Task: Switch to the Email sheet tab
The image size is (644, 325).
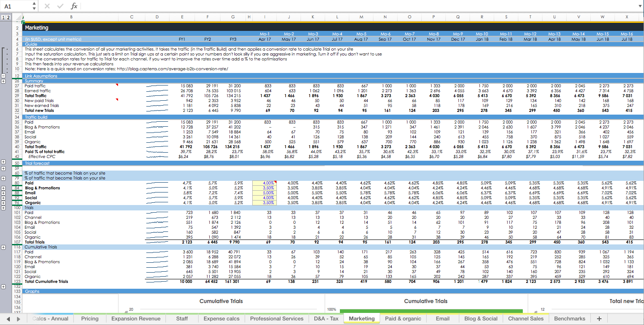Action: click(x=442, y=319)
